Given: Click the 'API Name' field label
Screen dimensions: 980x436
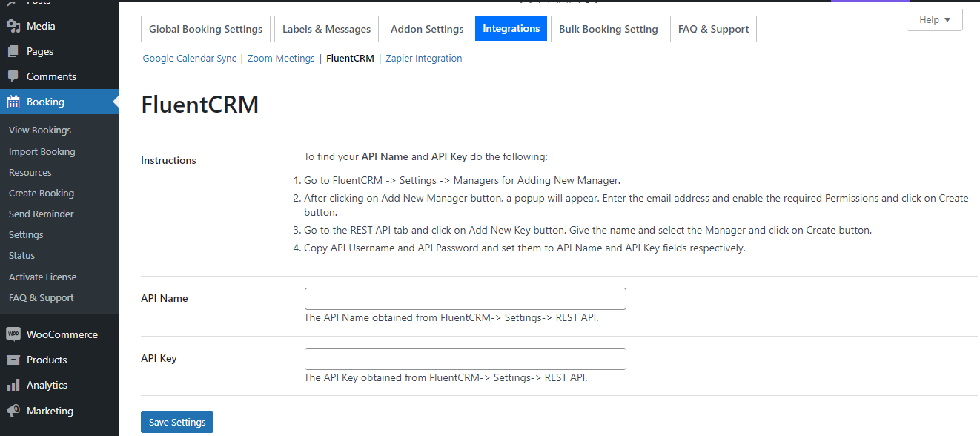Looking at the screenshot, I should (x=165, y=298).
